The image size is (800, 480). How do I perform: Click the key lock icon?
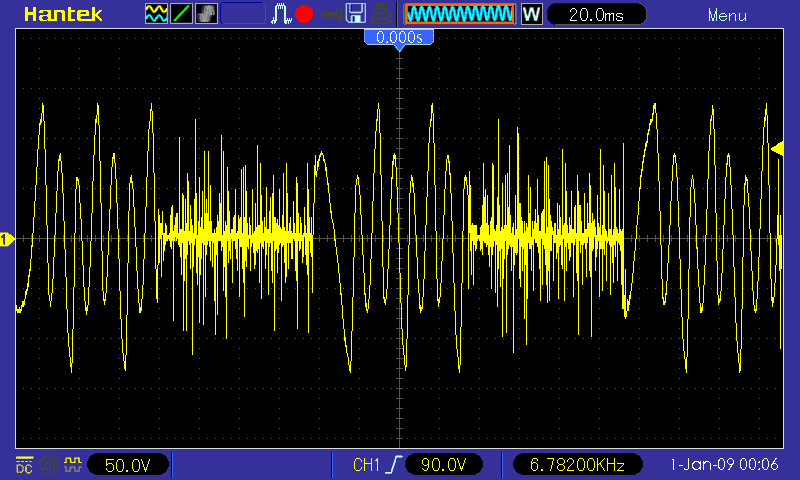[x=332, y=15]
